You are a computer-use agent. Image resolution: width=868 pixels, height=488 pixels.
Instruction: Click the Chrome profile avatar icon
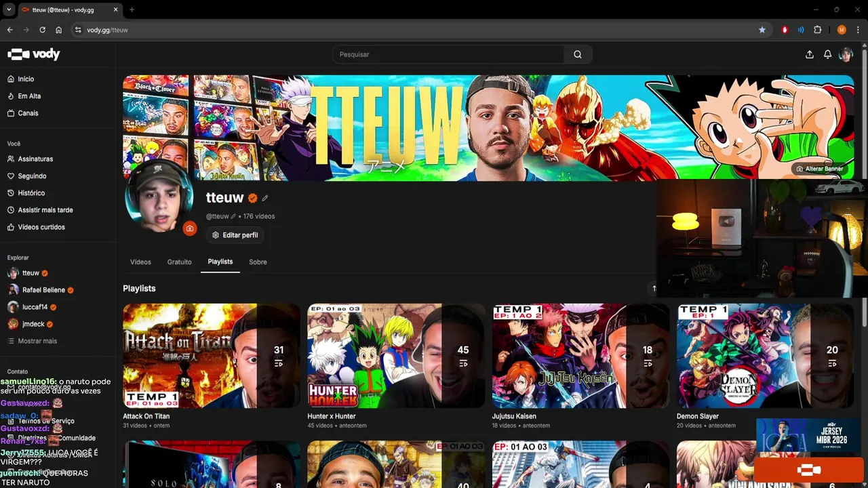[842, 30]
